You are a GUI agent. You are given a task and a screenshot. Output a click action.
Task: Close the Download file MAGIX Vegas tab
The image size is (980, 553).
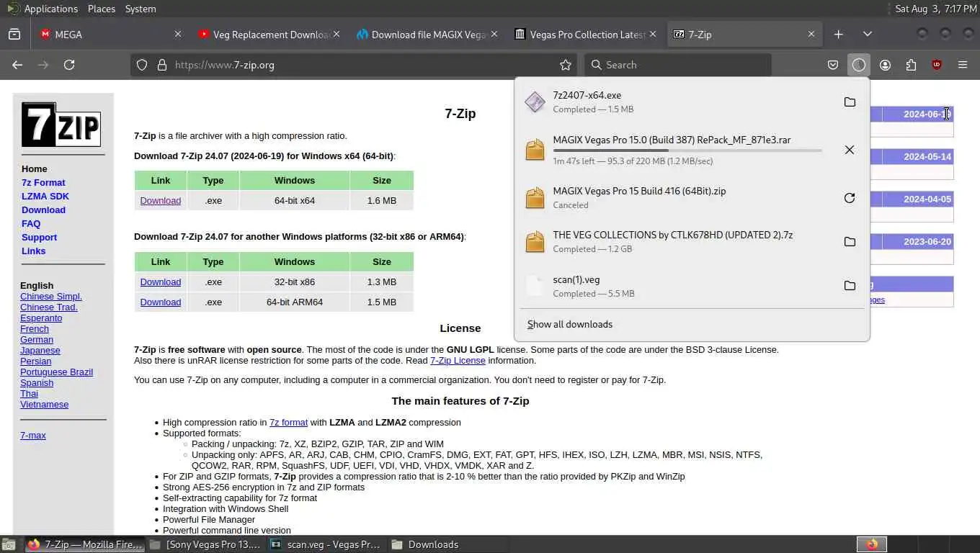pos(494,34)
